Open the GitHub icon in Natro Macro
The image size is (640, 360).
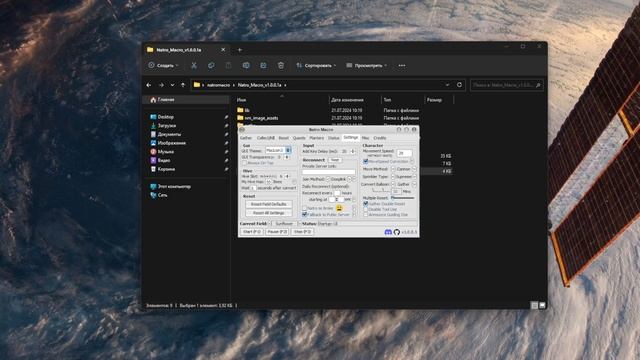396,232
